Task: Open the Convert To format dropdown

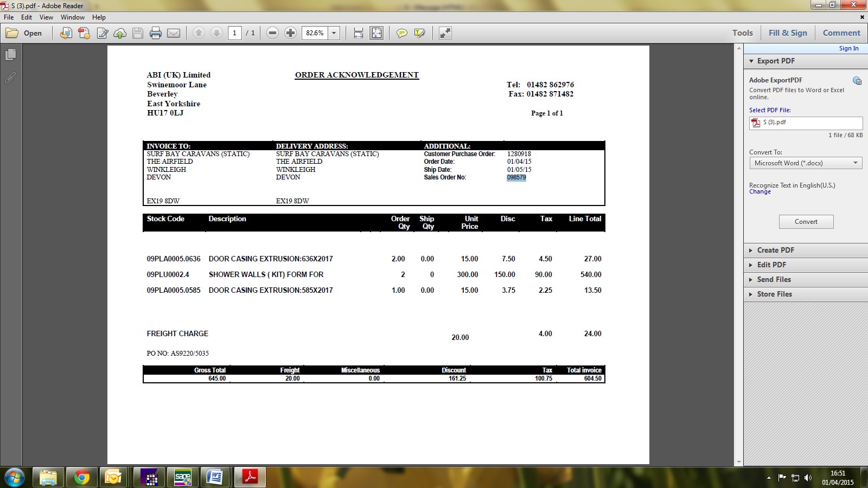Action: point(806,163)
